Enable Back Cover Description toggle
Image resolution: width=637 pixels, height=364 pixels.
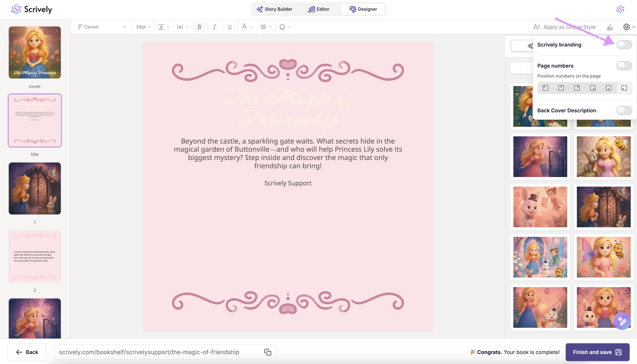[x=624, y=111]
